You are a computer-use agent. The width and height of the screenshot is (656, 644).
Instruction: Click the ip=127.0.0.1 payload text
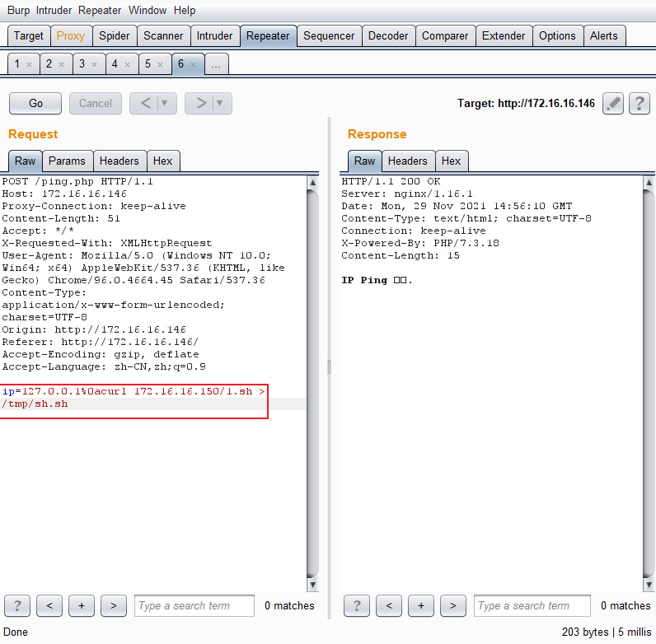(x=134, y=398)
